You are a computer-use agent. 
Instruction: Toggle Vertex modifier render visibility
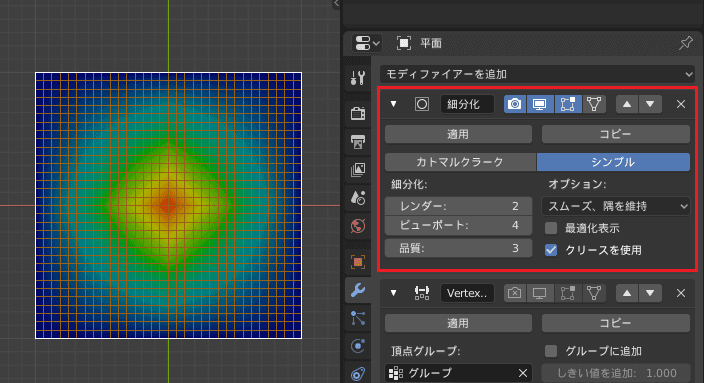(515, 293)
